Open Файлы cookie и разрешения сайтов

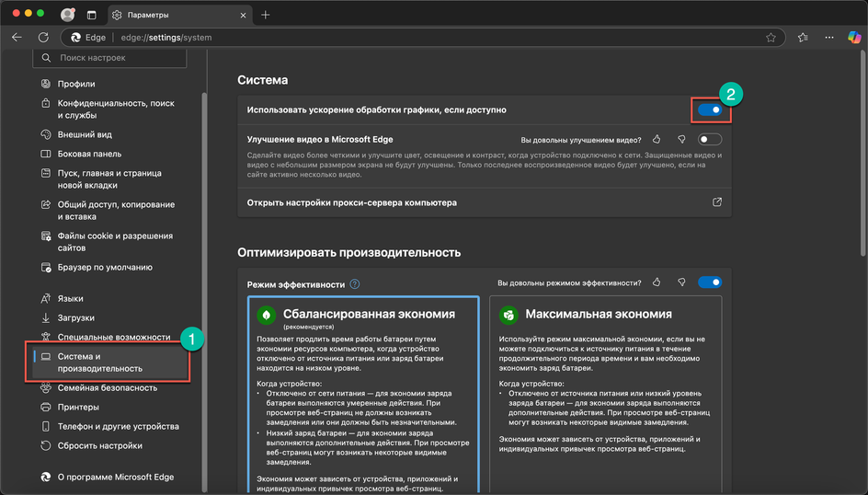point(115,242)
